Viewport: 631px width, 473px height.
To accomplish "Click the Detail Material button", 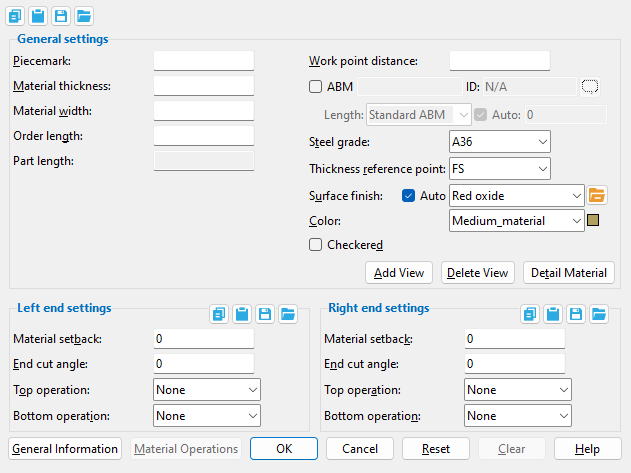I will (x=569, y=273).
